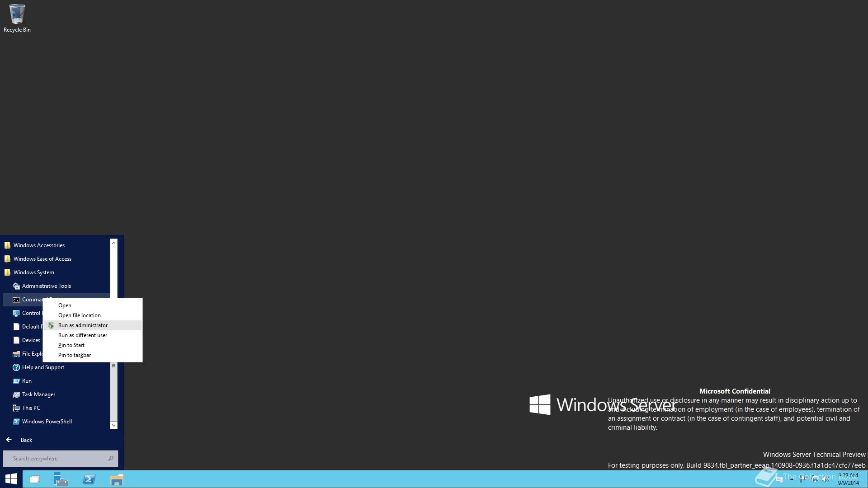Screen dimensions: 868x488
Task: Choose Run as different user
Action: pos(93,335)
